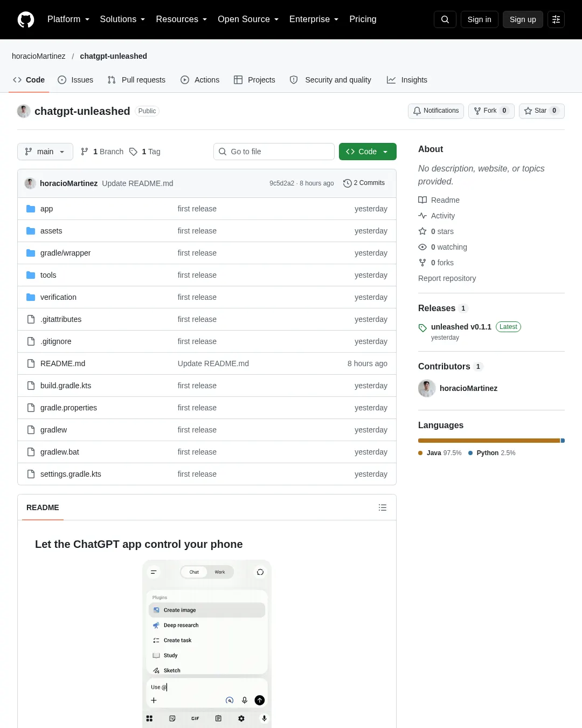Click the Java segment of the languages bar
Image resolution: width=582 pixels, height=728 pixels.
pos(489,441)
